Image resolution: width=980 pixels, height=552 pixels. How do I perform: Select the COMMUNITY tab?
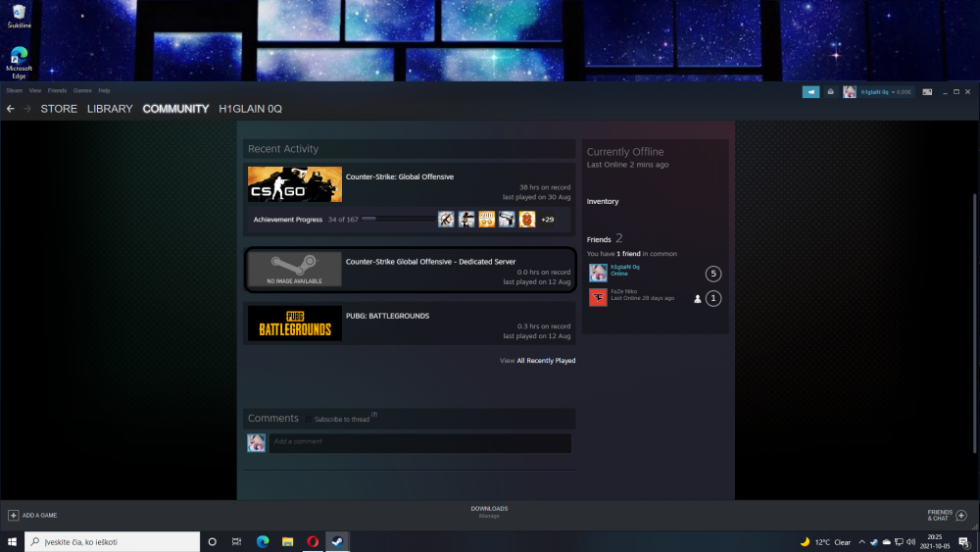point(175,109)
